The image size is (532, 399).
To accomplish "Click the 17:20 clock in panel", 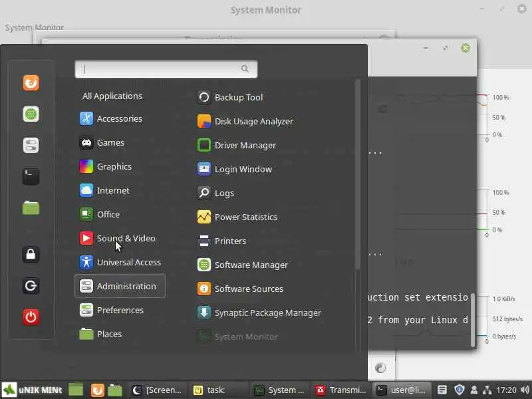I will [506, 390].
